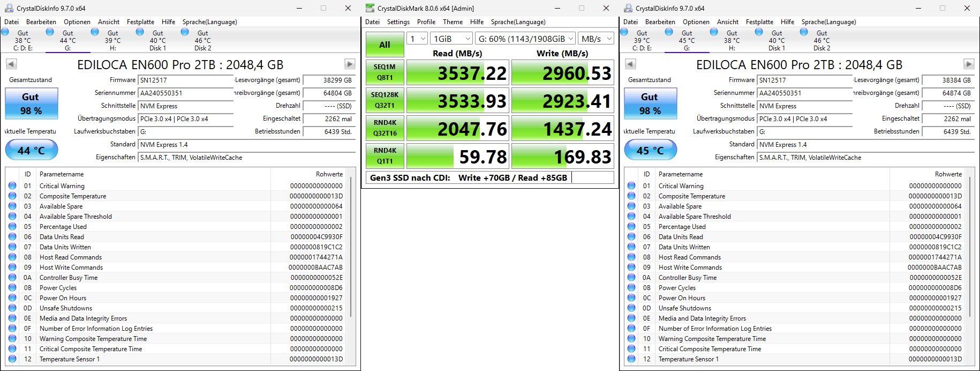Open Sprache(Language) menu in right CrystalDiskInfo
This screenshot has width=980, height=371.
coord(828,22)
